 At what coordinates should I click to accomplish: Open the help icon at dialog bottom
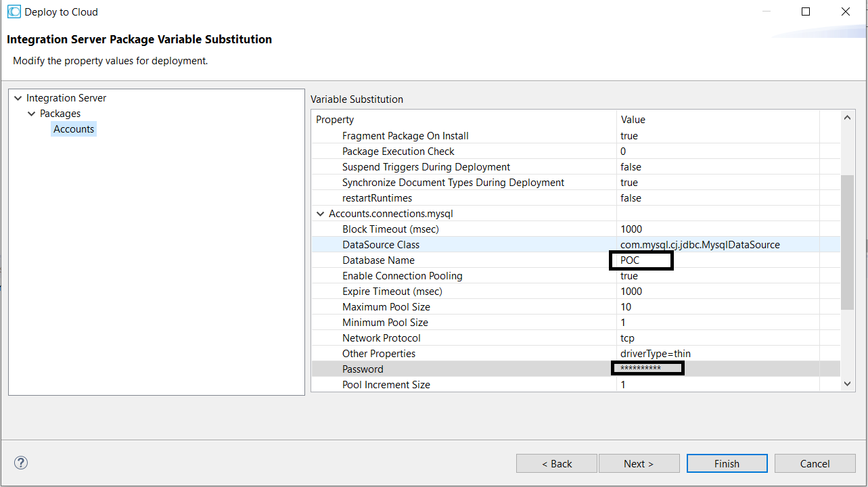tap(21, 463)
